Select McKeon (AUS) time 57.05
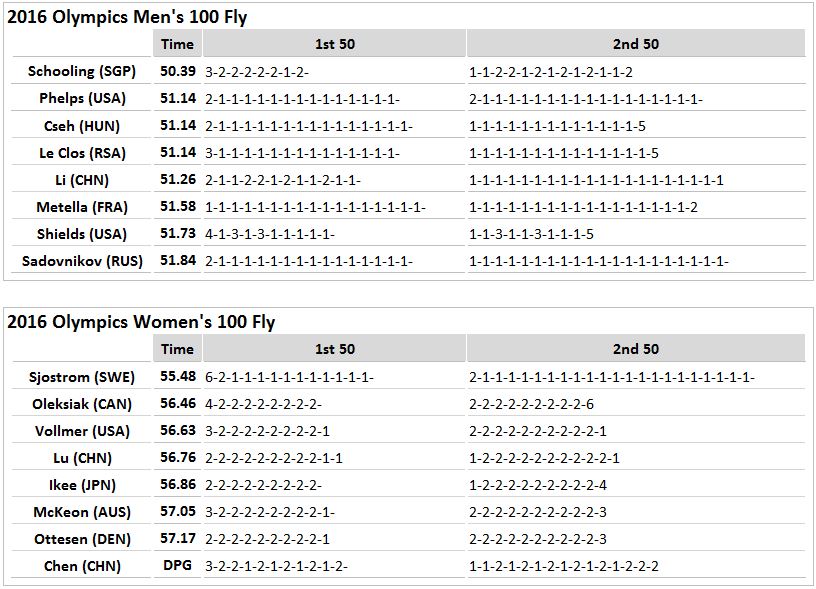 click(x=177, y=511)
